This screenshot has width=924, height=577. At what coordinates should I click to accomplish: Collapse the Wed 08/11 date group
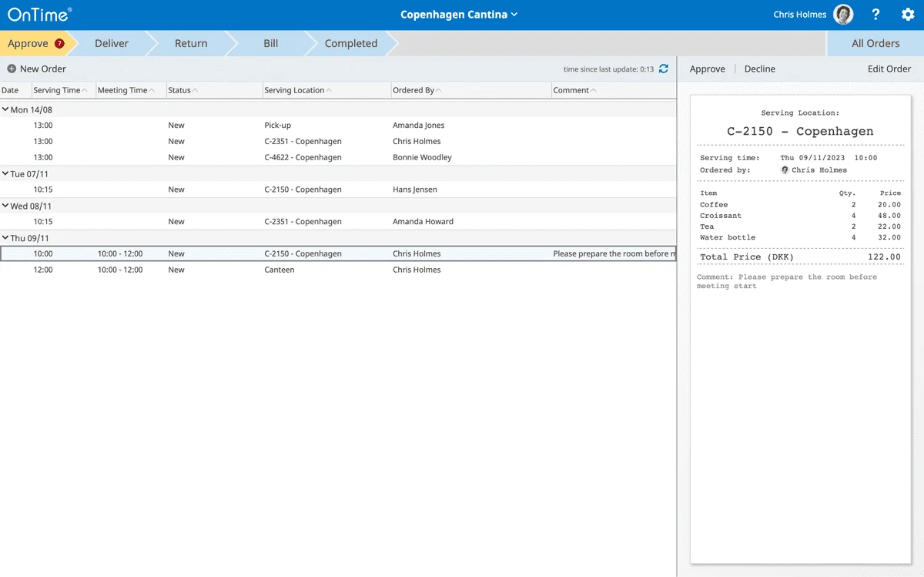pyautogui.click(x=6, y=206)
